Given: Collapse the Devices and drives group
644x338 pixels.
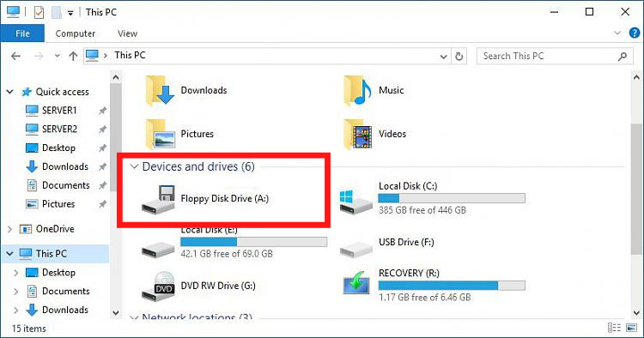Looking at the screenshot, I should tap(134, 166).
